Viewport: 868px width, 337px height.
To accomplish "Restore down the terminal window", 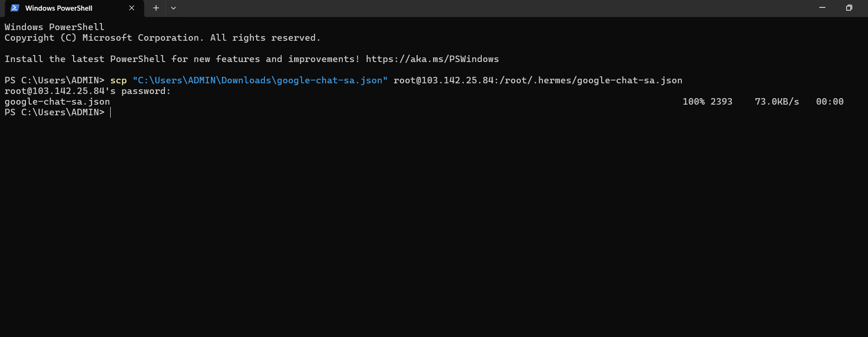I will [x=849, y=8].
